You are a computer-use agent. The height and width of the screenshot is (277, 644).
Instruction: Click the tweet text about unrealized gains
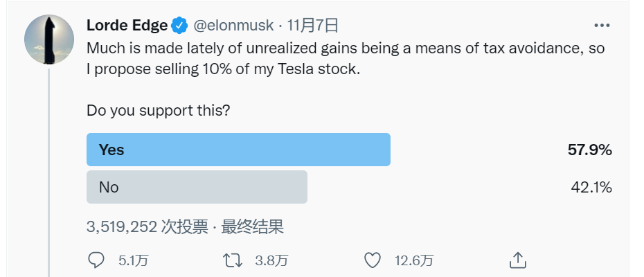pos(346,58)
